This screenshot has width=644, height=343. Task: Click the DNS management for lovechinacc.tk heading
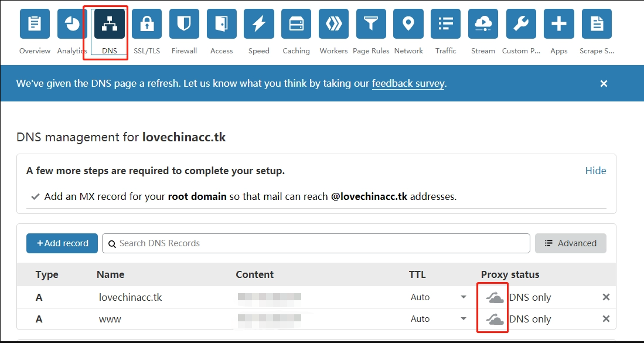121,137
